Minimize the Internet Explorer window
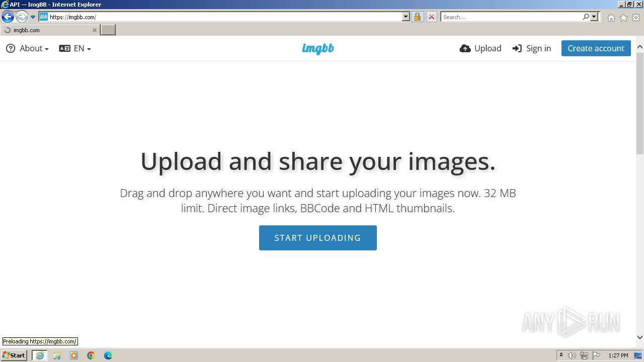644x362 pixels. click(x=621, y=5)
